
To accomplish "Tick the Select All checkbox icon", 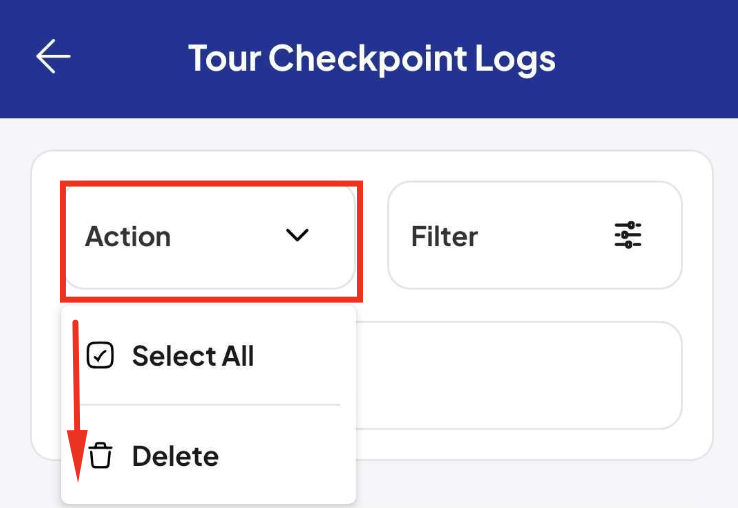I will (x=100, y=355).
